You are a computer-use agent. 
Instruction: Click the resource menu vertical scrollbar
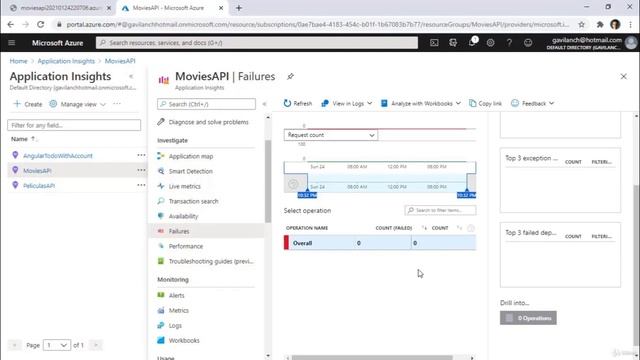(268, 182)
